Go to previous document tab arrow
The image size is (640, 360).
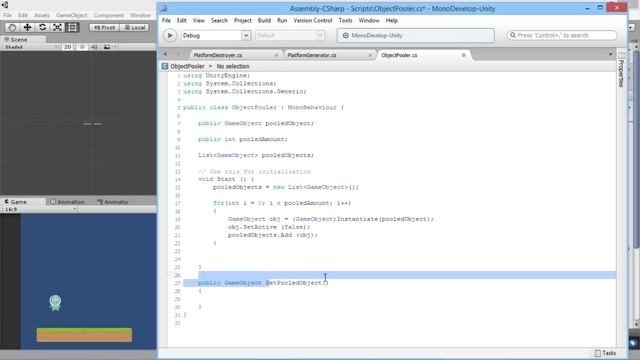click(165, 54)
